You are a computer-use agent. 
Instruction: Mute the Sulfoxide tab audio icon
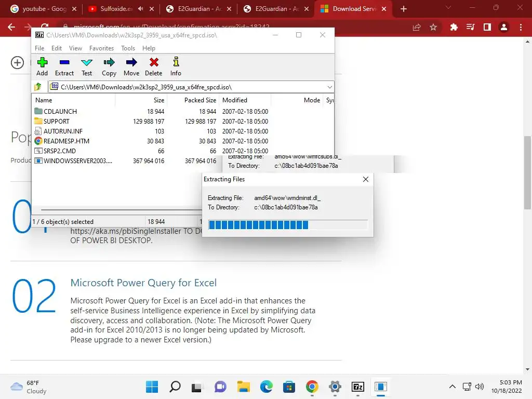(140, 9)
